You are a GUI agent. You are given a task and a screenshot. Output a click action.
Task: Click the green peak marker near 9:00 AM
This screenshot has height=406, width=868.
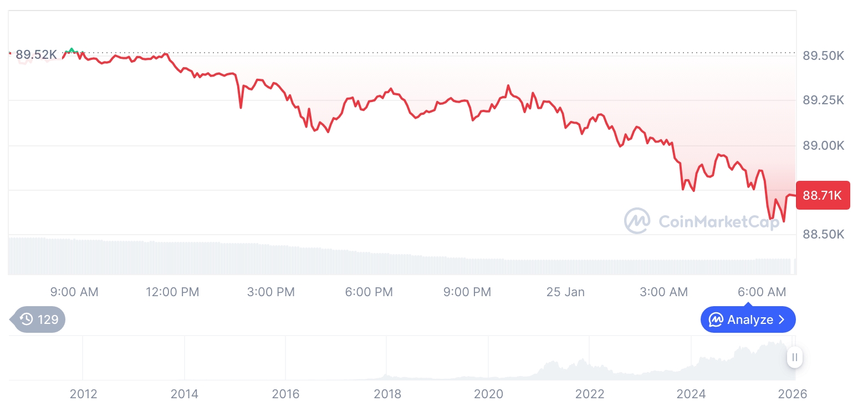[x=70, y=50]
